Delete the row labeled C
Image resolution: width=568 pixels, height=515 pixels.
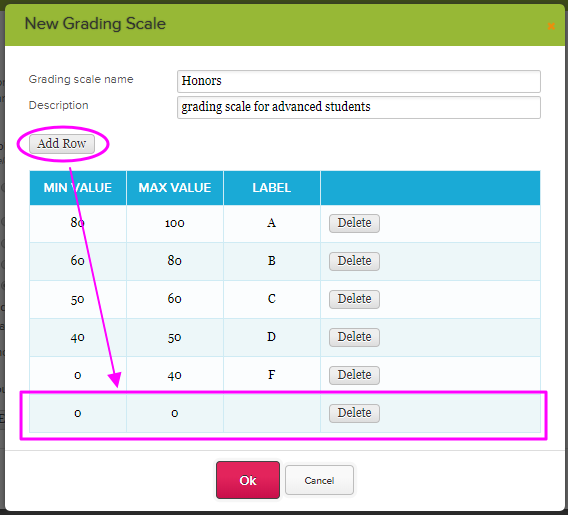point(354,299)
